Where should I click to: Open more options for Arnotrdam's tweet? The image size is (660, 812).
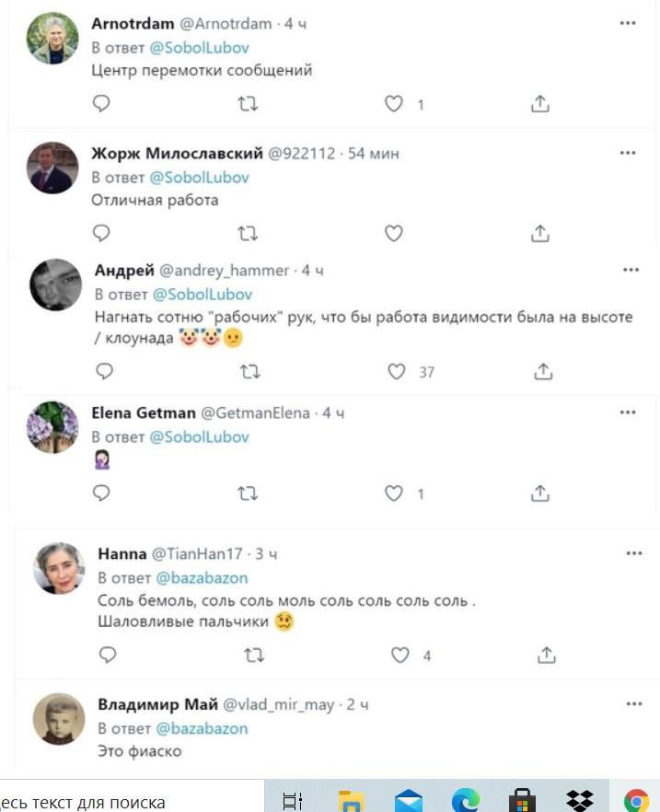(x=628, y=24)
